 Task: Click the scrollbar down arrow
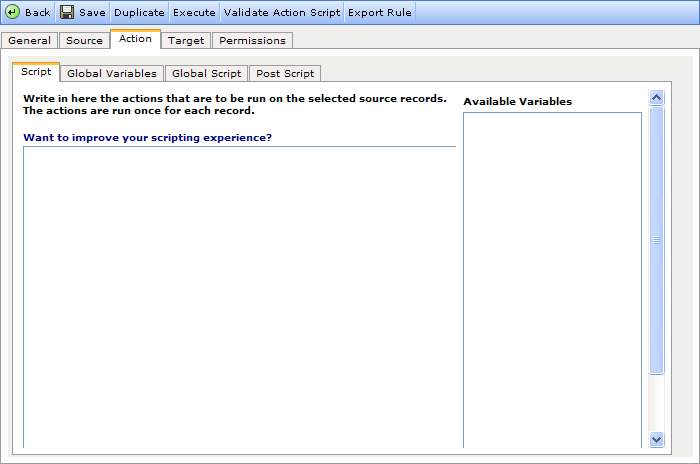pos(657,438)
